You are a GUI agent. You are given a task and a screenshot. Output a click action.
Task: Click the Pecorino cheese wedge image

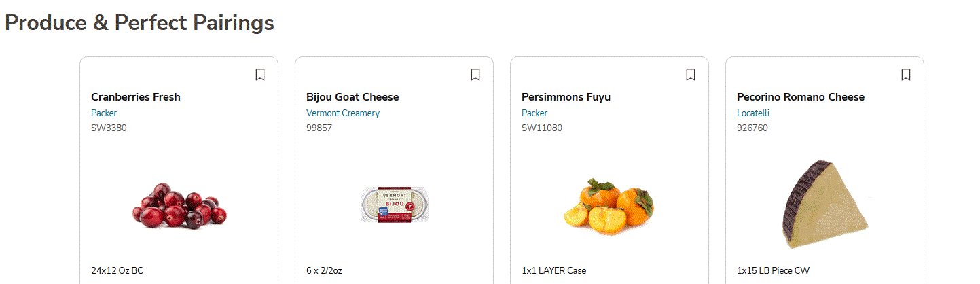coord(825,205)
